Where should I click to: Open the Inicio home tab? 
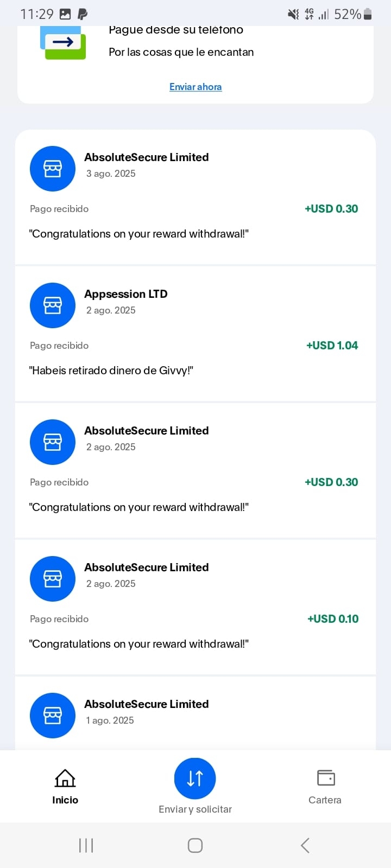point(65,786)
